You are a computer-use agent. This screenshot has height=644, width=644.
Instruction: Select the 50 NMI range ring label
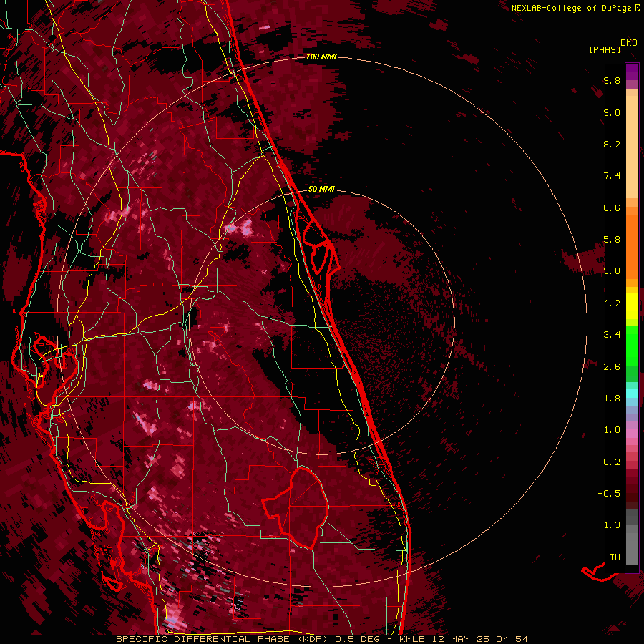click(x=321, y=189)
